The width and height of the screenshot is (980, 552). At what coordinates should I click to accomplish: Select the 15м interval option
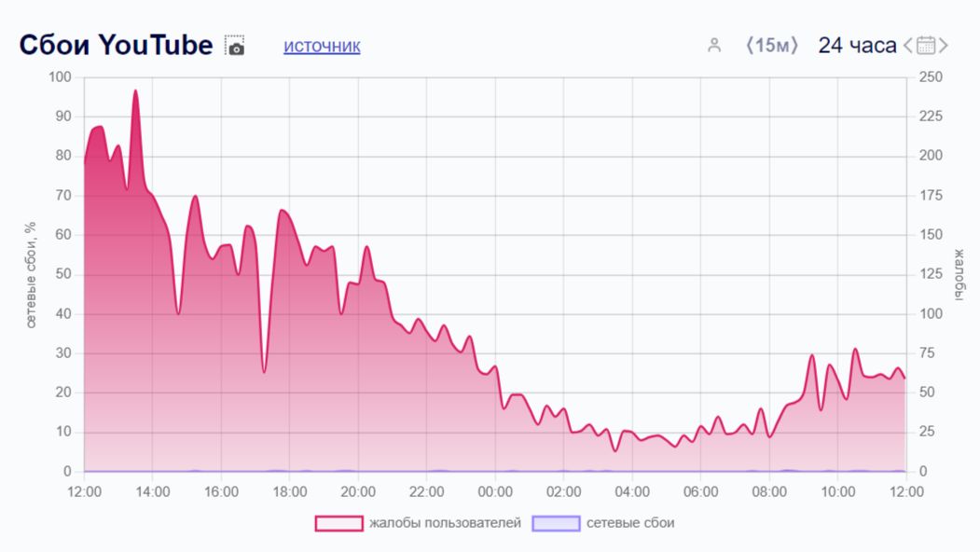[772, 45]
